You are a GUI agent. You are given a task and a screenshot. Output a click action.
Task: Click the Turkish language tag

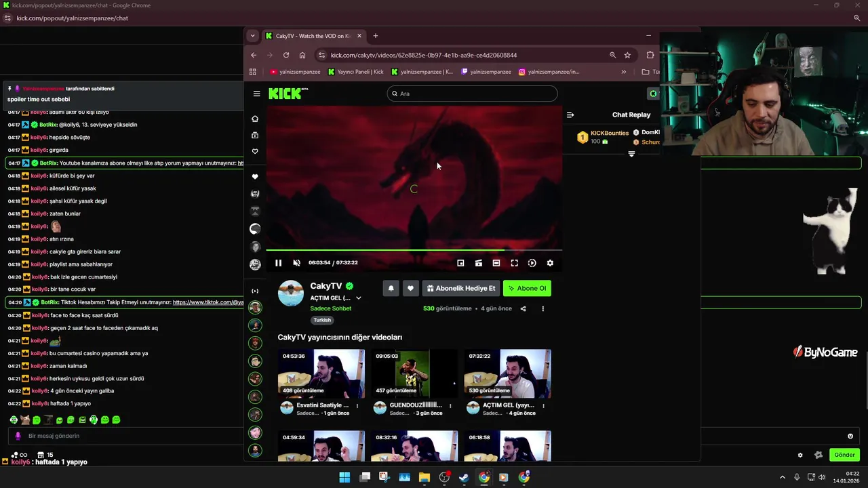click(x=322, y=320)
